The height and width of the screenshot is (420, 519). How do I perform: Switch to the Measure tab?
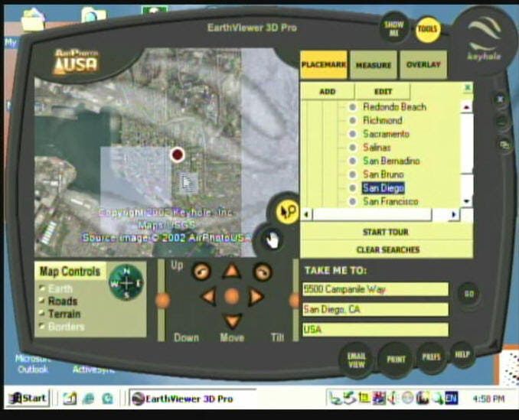click(x=374, y=65)
